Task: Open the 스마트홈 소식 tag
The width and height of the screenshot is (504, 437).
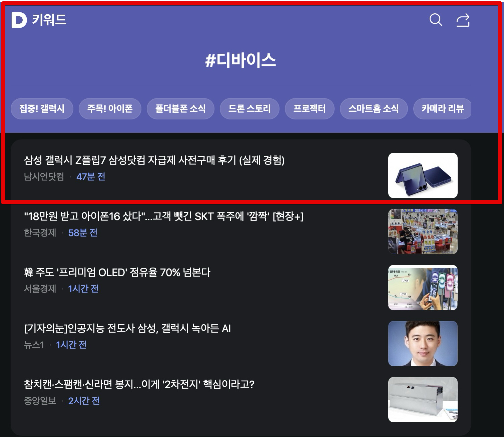Action: [x=374, y=108]
